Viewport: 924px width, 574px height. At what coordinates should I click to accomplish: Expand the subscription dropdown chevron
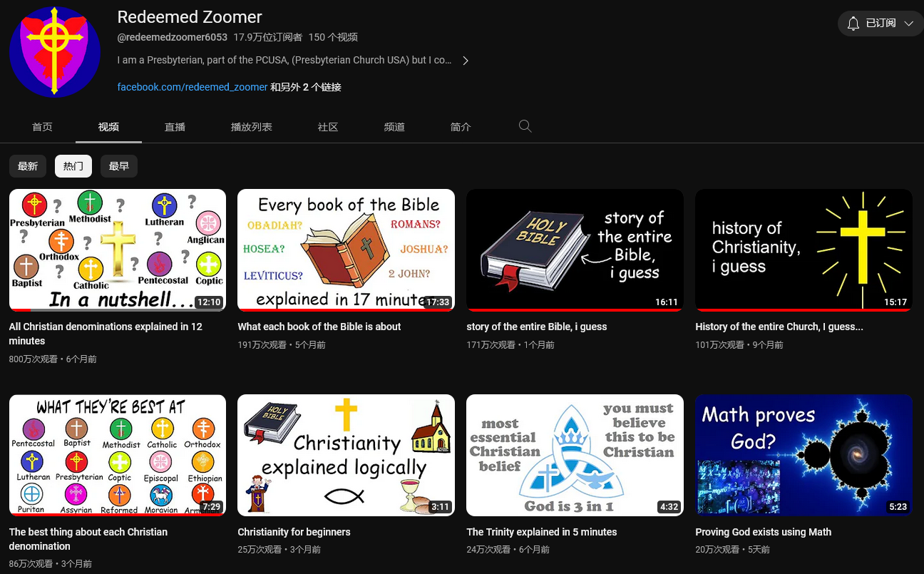908,24
